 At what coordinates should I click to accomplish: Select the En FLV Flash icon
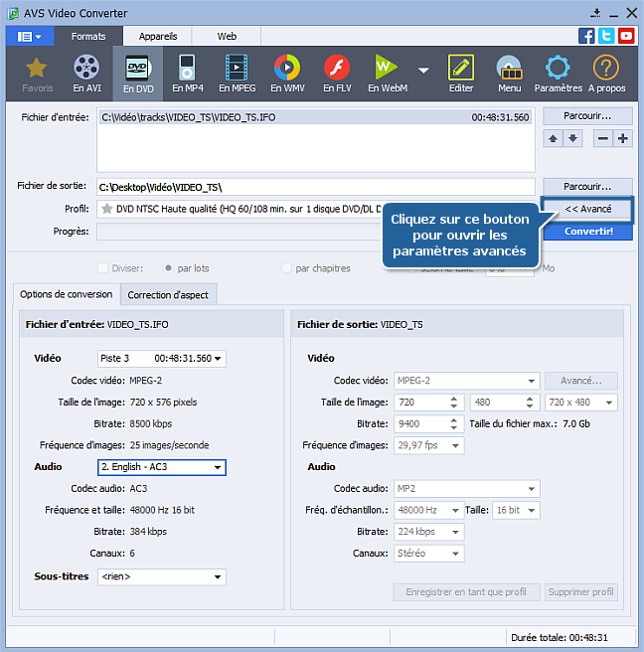336,74
